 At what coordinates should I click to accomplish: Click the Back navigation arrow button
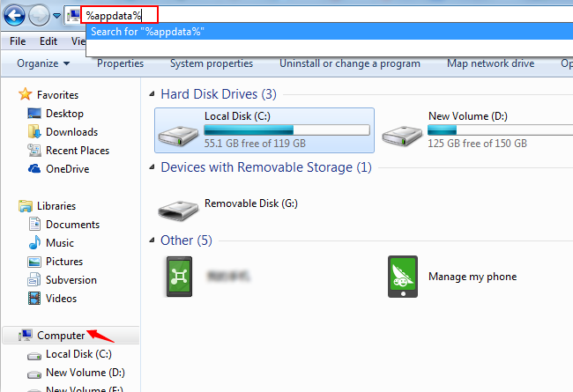point(14,15)
